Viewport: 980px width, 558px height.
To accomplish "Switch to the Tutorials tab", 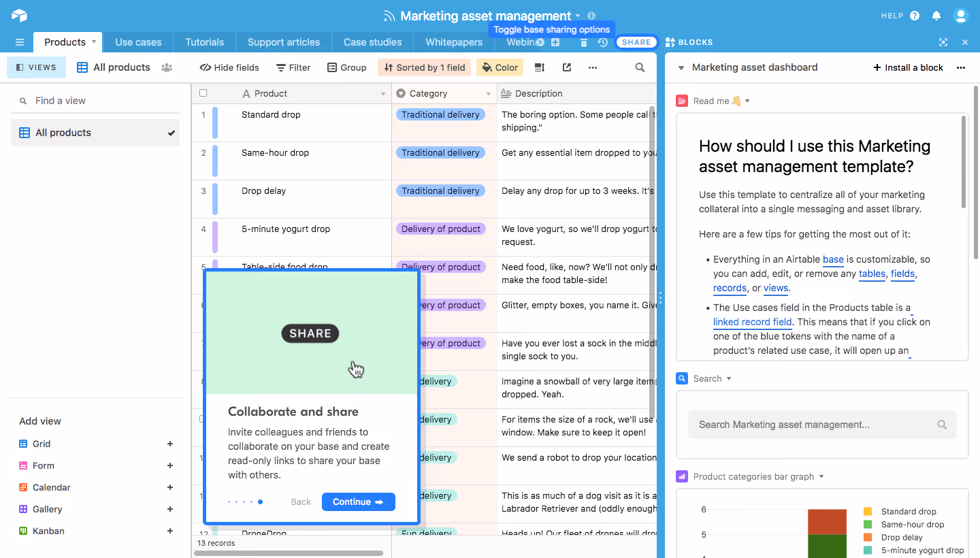I will pyautogui.click(x=205, y=42).
